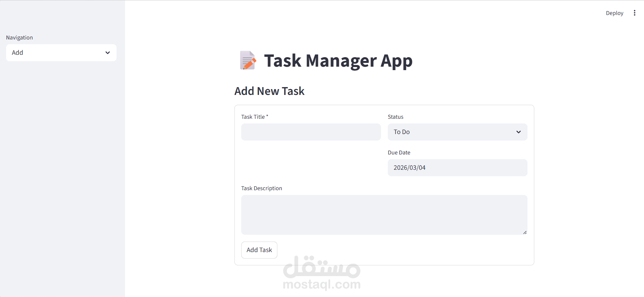This screenshot has height=297, width=644.
Task: Click the Status label
Action: click(396, 117)
